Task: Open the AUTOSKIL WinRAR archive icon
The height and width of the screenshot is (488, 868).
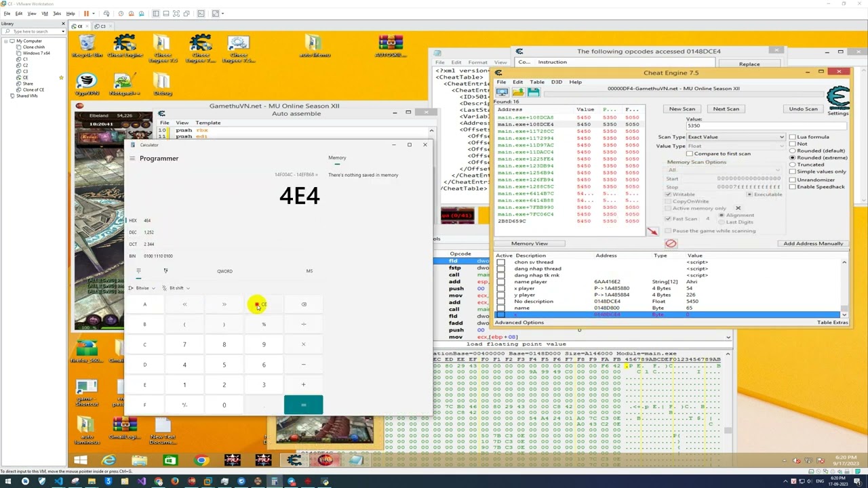Action: pos(390,46)
